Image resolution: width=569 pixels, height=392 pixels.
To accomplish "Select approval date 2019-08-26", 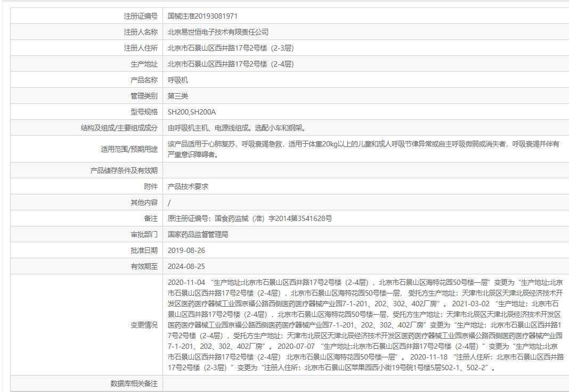I will pyautogui.click(x=186, y=250).
